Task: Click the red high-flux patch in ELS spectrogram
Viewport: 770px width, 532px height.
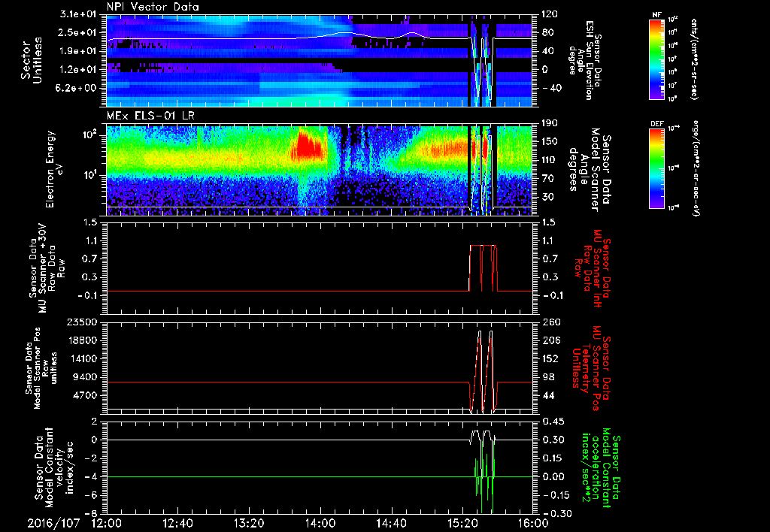Action: tap(308, 146)
